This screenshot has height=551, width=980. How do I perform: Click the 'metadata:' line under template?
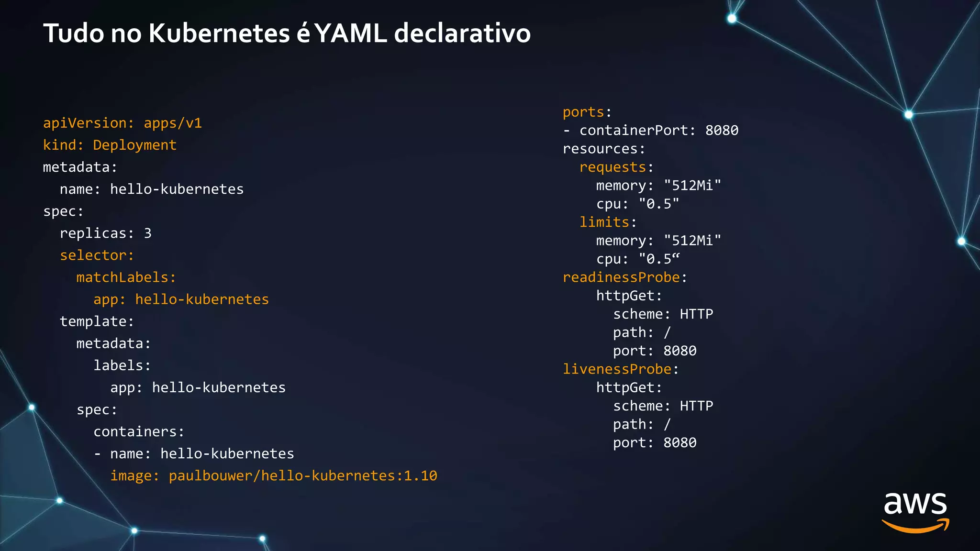coord(113,343)
